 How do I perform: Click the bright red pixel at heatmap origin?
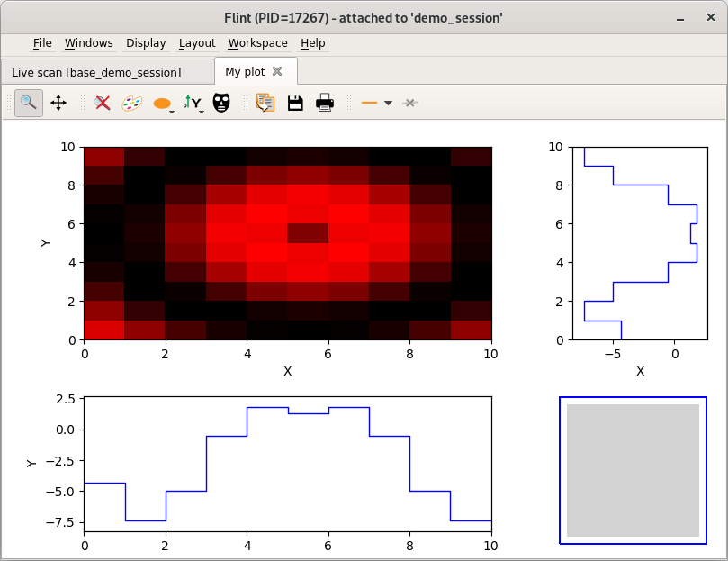click(x=104, y=330)
